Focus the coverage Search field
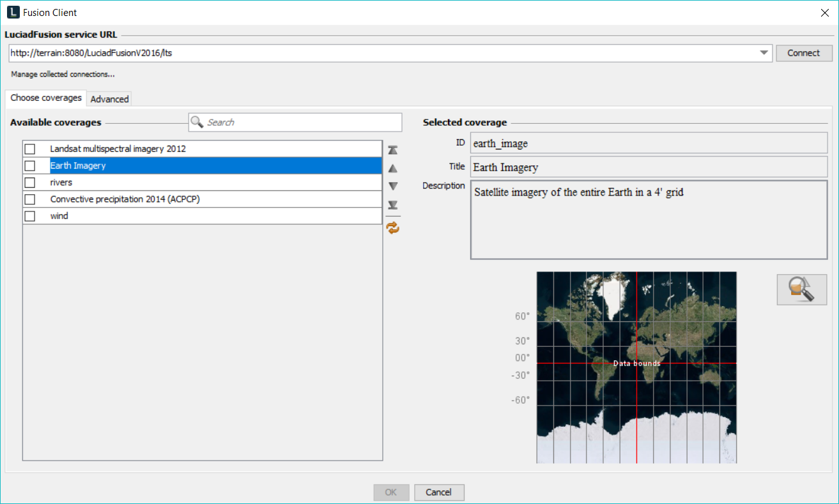 tap(295, 122)
